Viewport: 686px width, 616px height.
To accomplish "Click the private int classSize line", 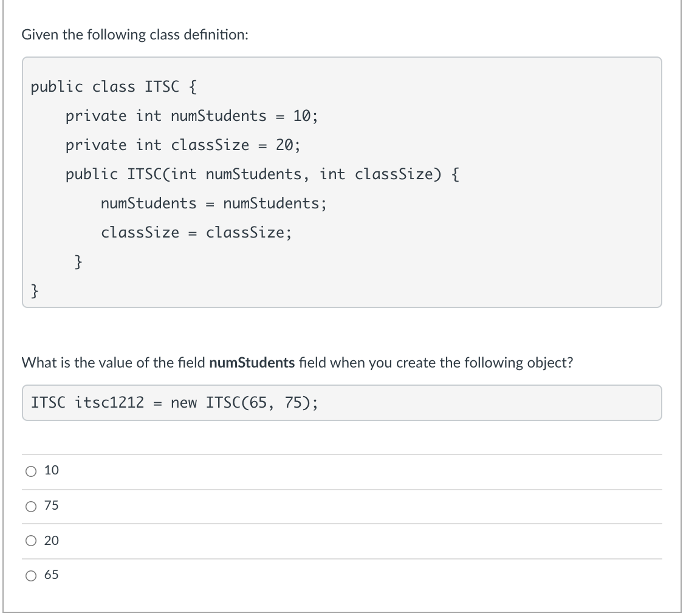I will (182, 145).
